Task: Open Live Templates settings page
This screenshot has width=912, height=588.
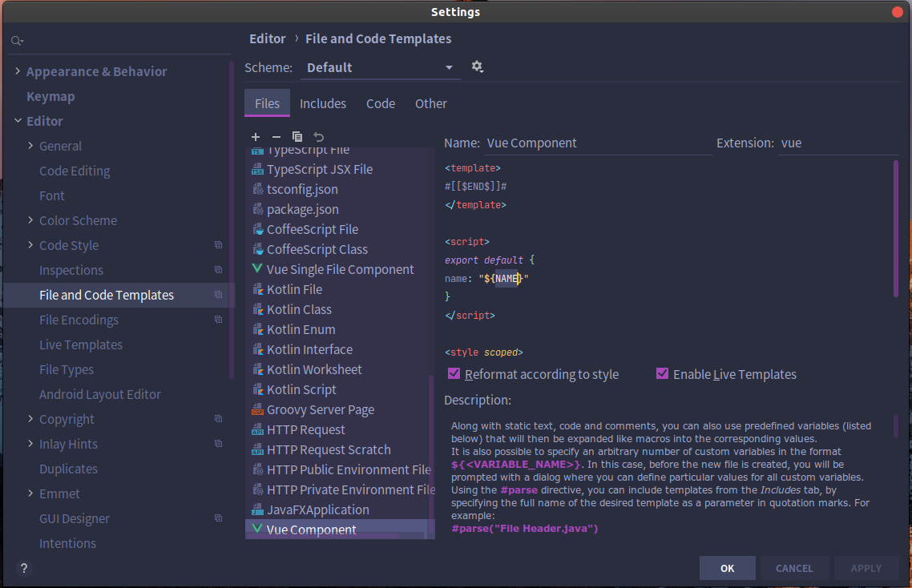Action: pos(81,345)
